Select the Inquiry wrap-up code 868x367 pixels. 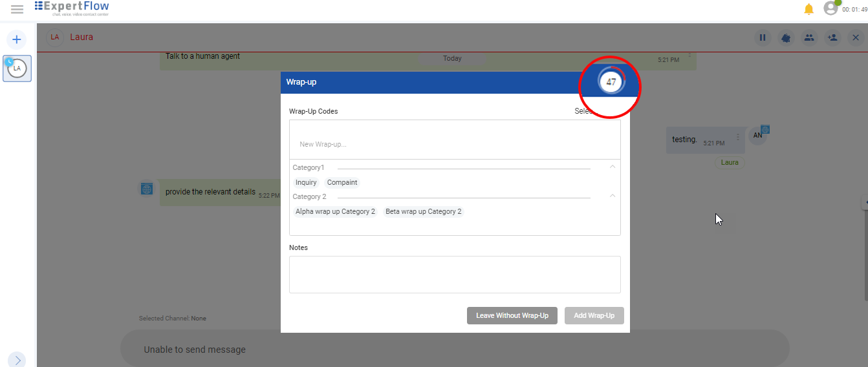coord(306,183)
